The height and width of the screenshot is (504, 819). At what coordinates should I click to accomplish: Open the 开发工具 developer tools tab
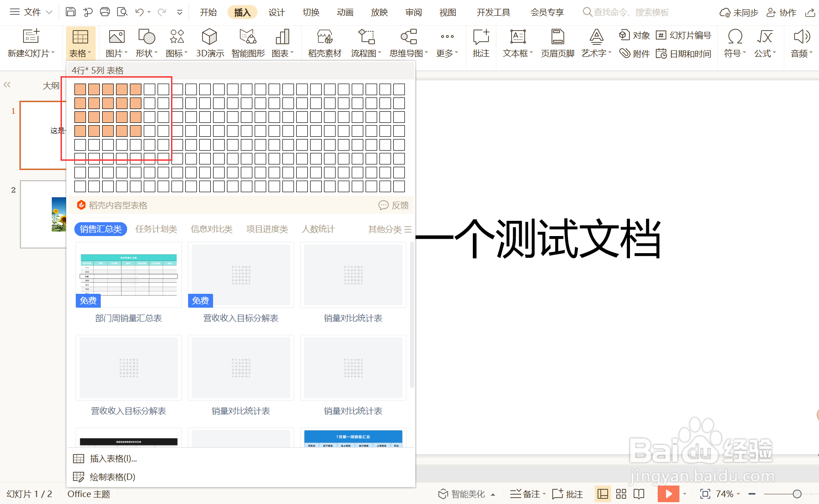[494, 12]
